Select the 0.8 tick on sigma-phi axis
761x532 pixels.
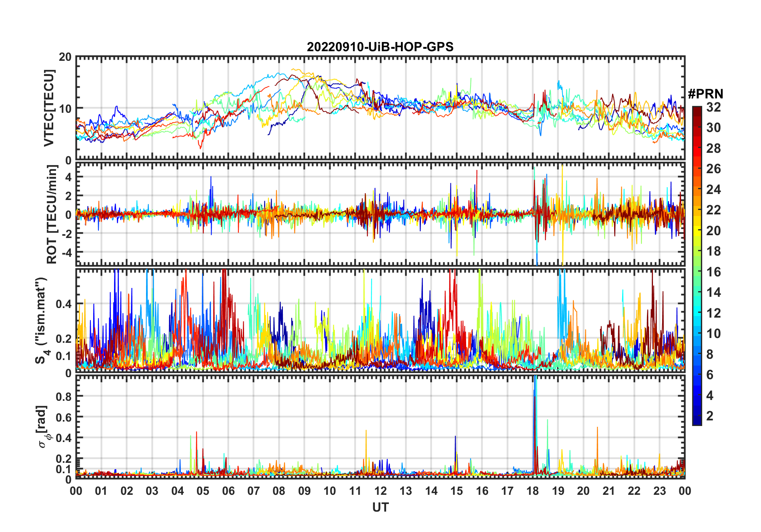[64, 396]
